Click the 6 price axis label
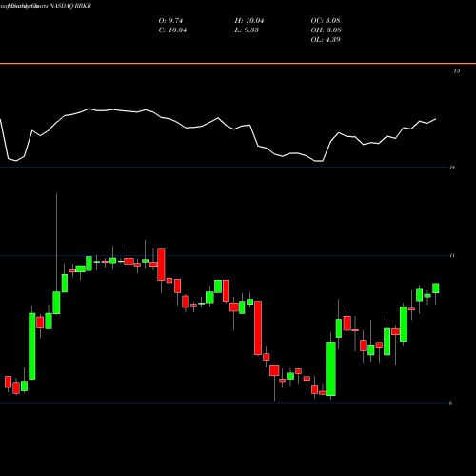 [x=451, y=403]
